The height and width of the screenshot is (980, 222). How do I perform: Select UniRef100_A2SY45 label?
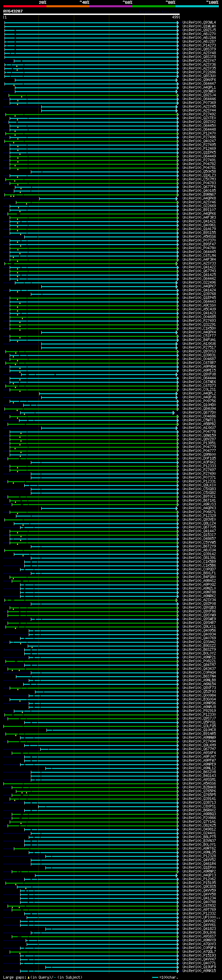tap(199, 106)
